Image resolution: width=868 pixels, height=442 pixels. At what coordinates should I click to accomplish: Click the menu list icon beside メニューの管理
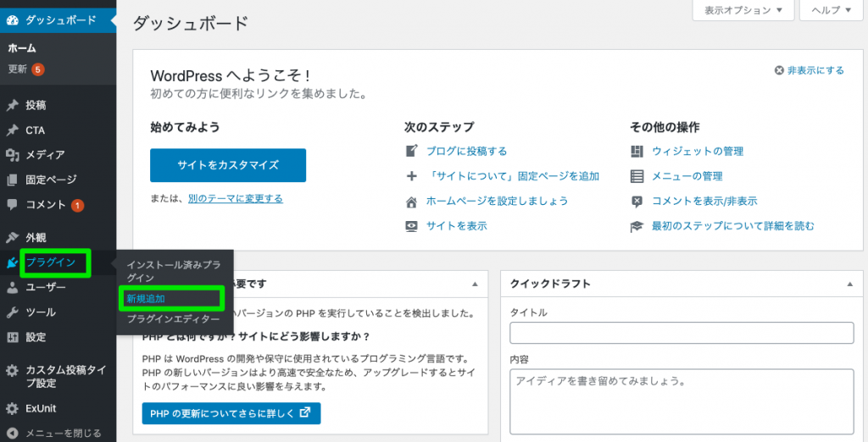coord(637,176)
